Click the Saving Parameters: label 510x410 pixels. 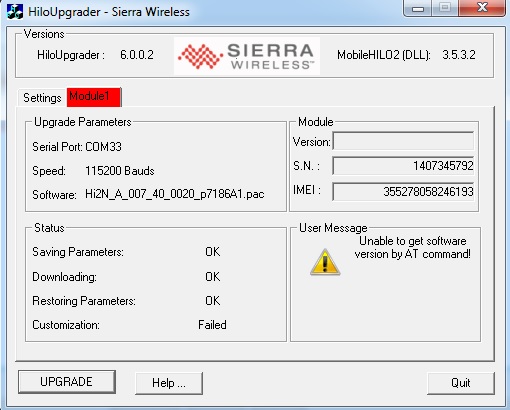coord(78,252)
